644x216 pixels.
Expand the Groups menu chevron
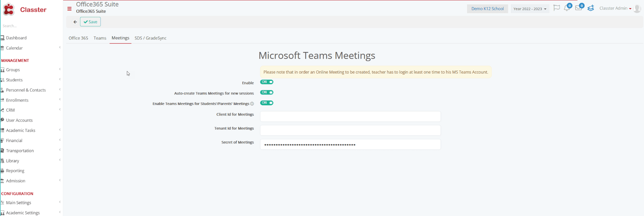pos(60,69)
